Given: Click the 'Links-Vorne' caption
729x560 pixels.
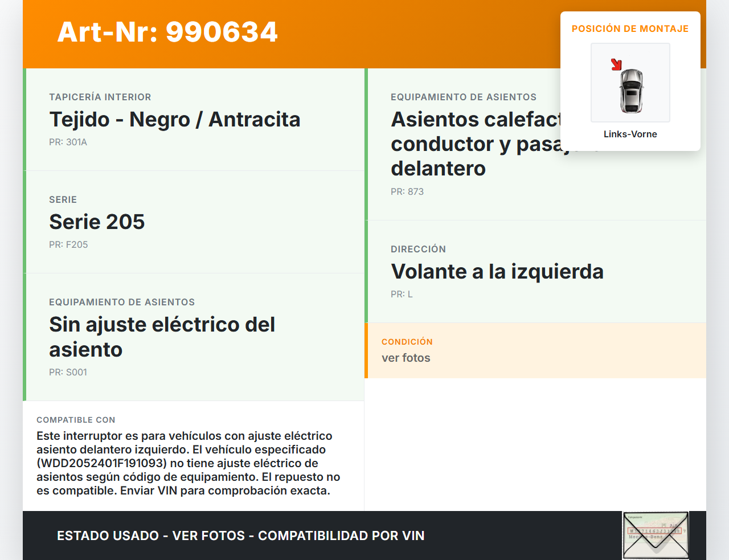Looking at the screenshot, I should point(630,134).
